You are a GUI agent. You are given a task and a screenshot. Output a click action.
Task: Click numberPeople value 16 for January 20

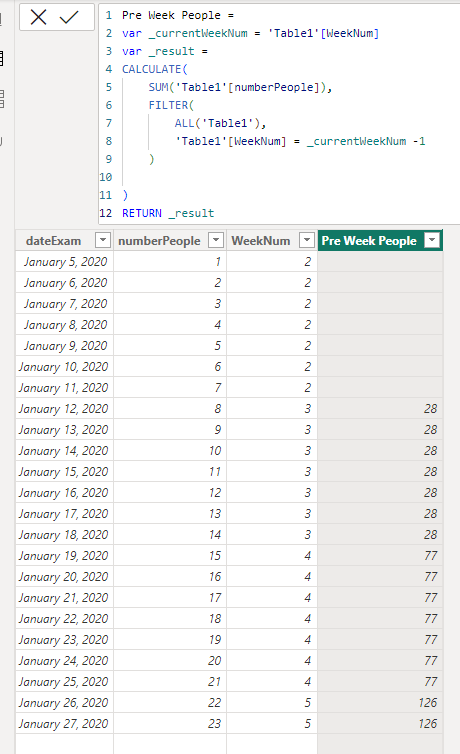[170, 577]
